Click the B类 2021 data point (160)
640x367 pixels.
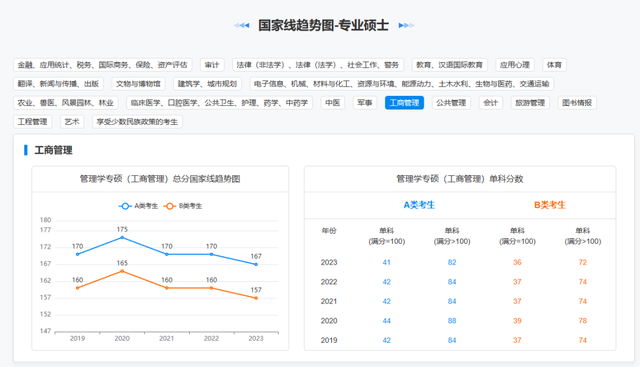click(167, 288)
